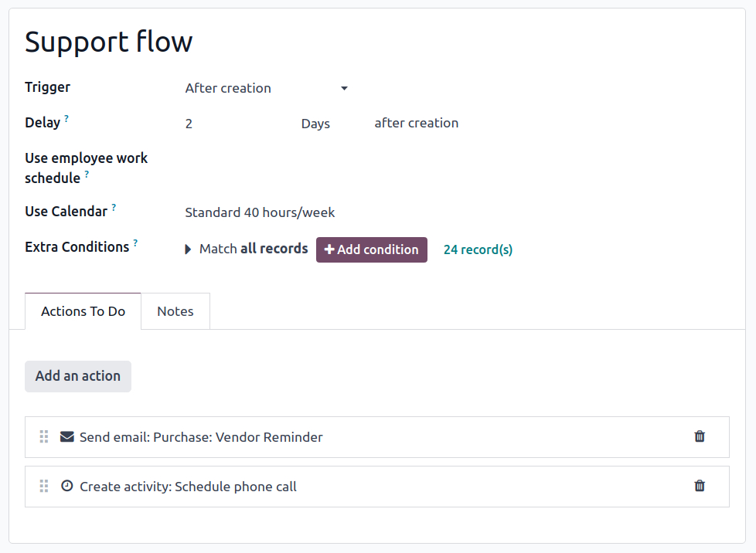Image resolution: width=756 pixels, height=553 pixels.
Task: Click the After creation dropdown caret
Action: pos(343,88)
